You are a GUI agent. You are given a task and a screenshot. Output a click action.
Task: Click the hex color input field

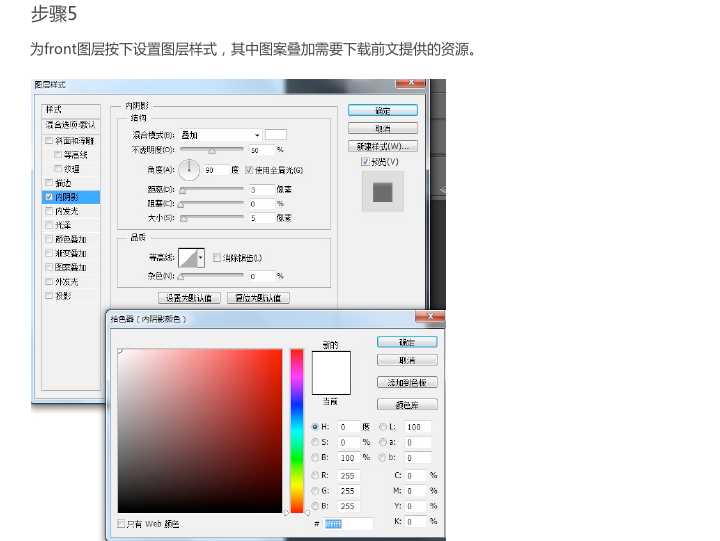(x=348, y=523)
